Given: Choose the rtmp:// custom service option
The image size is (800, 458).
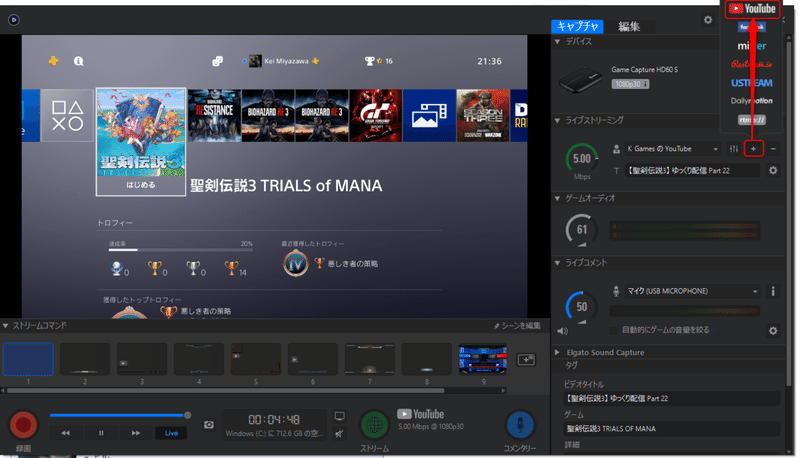Looking at the screenshot, I should pos(752,120).
